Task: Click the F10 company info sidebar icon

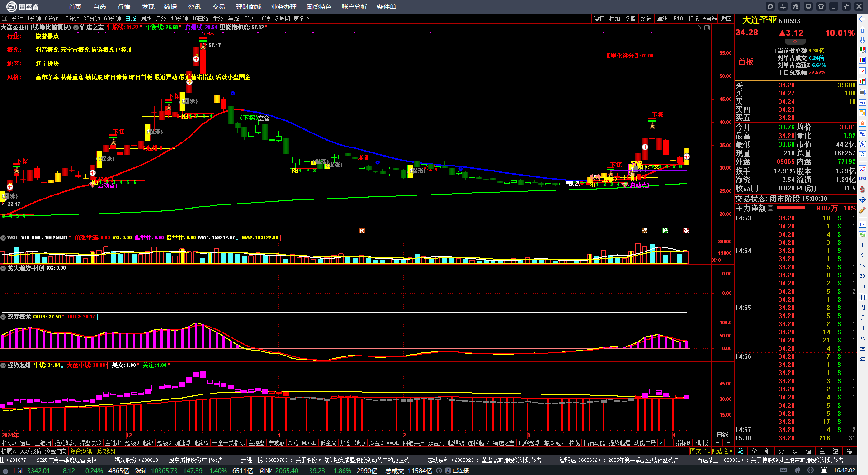Action: tap(863, 102)
